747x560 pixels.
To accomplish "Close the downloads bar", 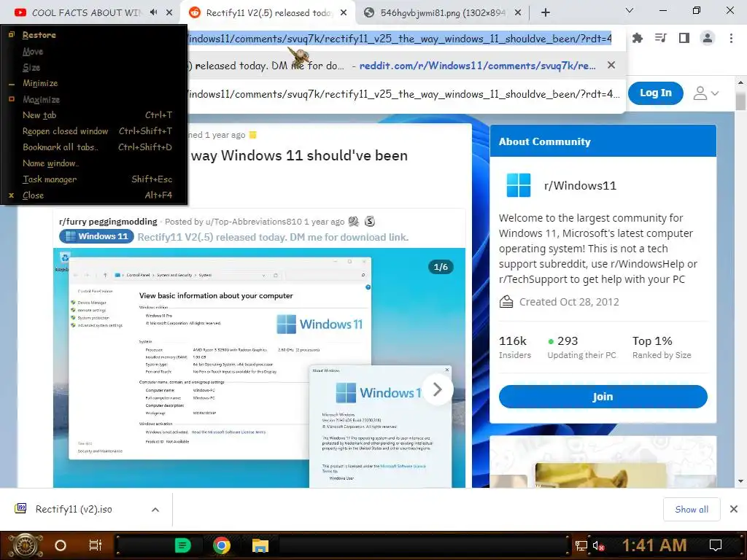I will click(734, 509).
